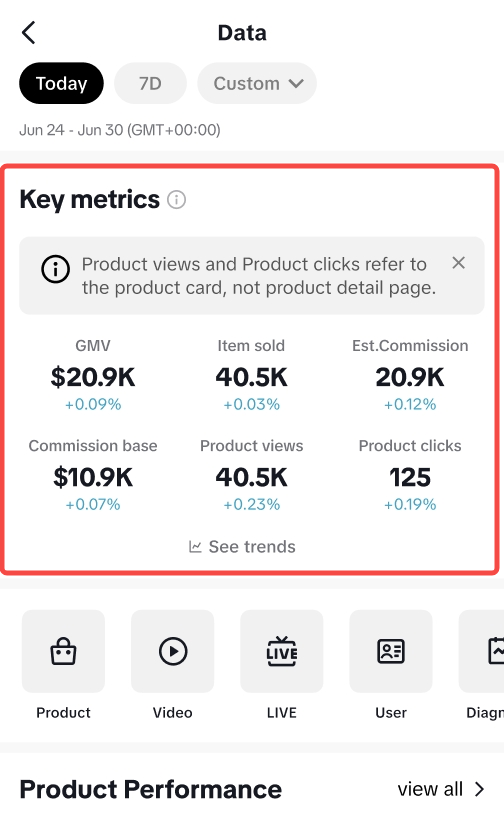This screenshot has width=504, height=826.
Task: Select the Commission base metric
Action: (93, 475)
